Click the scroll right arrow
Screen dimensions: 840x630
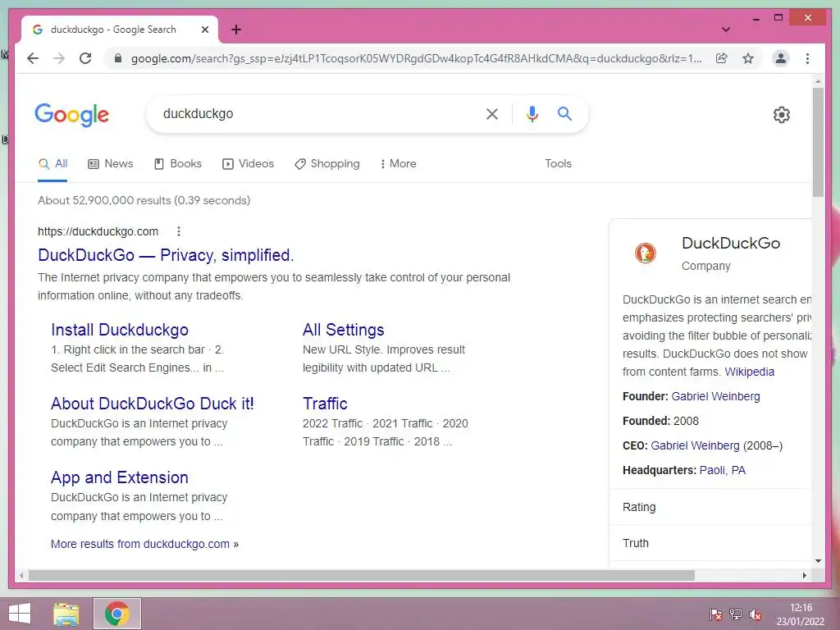tap(804, 575)
